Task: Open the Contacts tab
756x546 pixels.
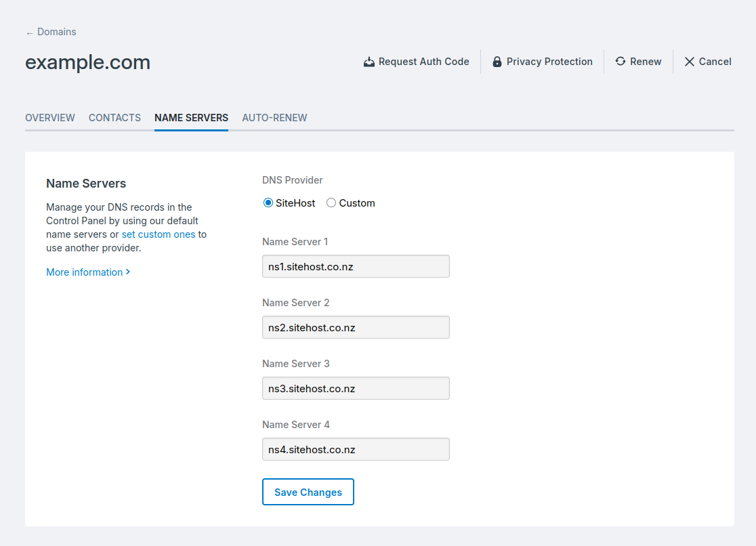Action: [114, 117]
